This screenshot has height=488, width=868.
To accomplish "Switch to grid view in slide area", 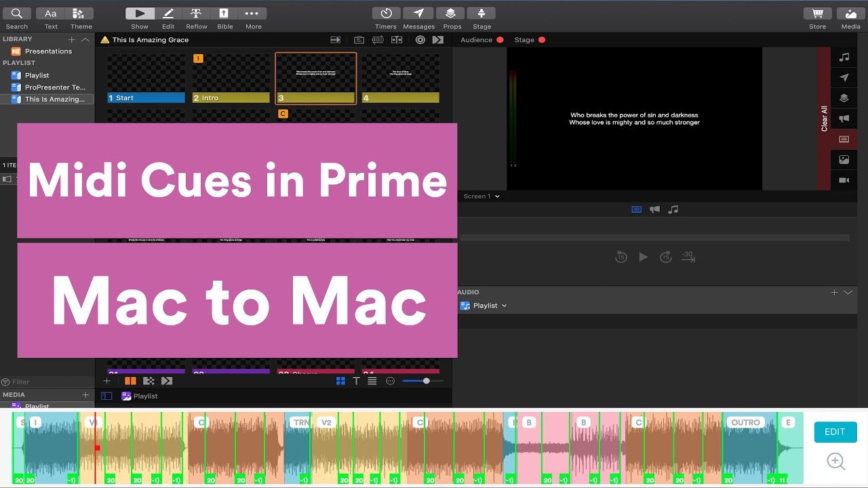I will (x=340, y=381).
